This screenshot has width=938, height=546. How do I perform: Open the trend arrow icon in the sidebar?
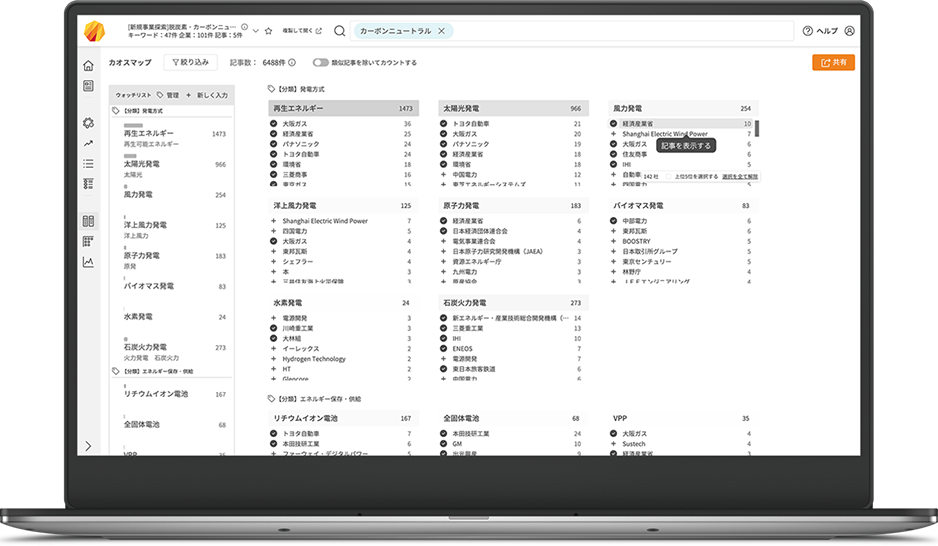pos(88,144)
